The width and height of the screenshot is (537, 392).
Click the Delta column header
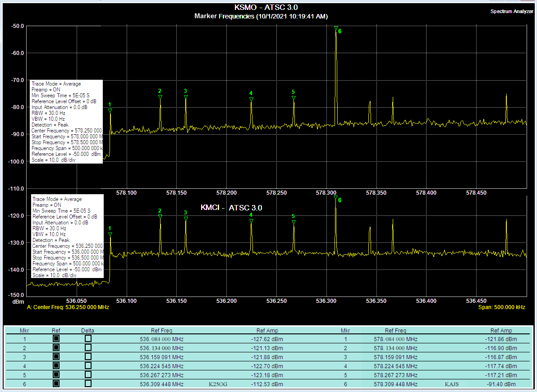click(x=87, y=330)
